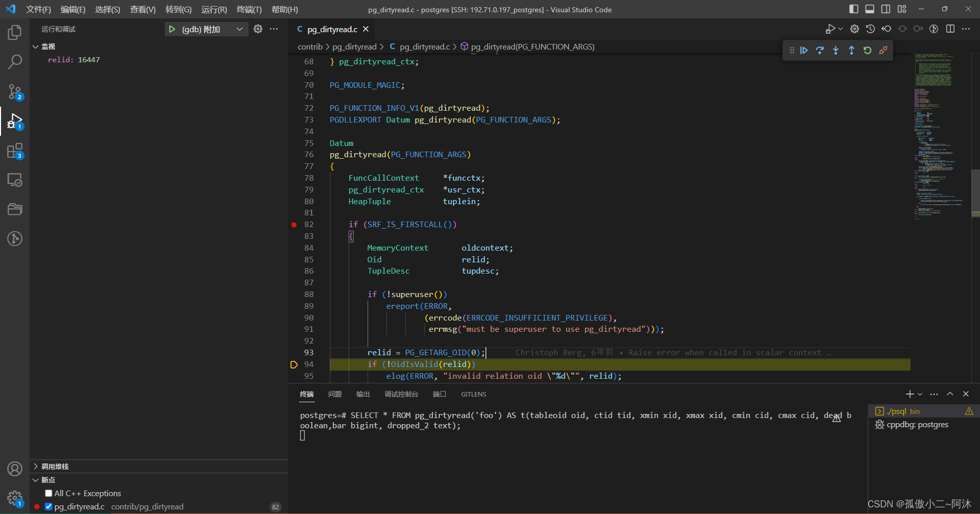This screenshot has height=514, width=980.
Task: Grab the debug toolbar drag handle
Action: tap(792, 50)
